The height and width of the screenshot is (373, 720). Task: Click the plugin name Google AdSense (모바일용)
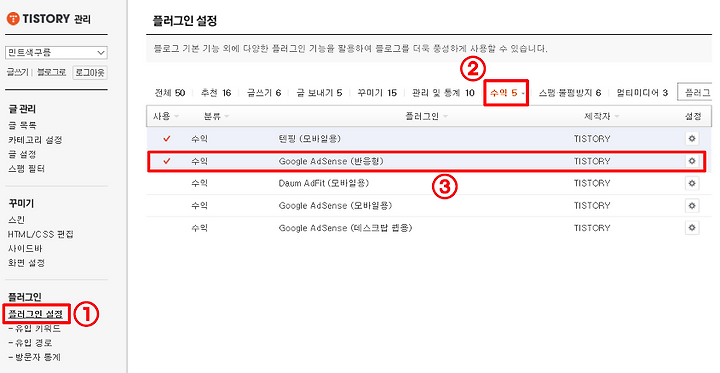[x=335, y=205]
